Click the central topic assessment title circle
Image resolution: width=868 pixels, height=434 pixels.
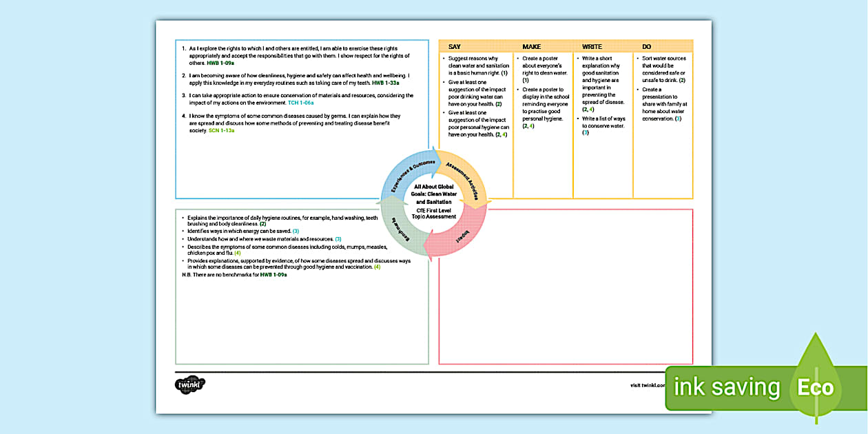[x=434, y=201]
